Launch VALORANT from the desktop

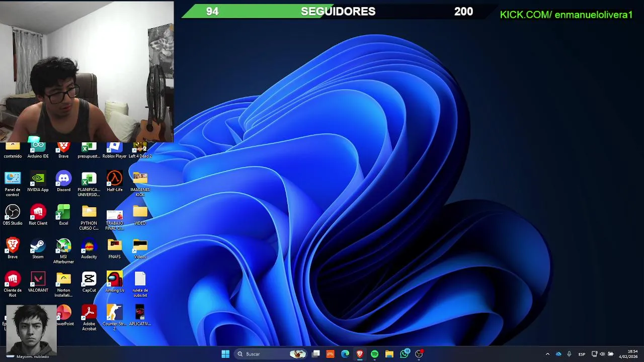(x=38, y=283)
